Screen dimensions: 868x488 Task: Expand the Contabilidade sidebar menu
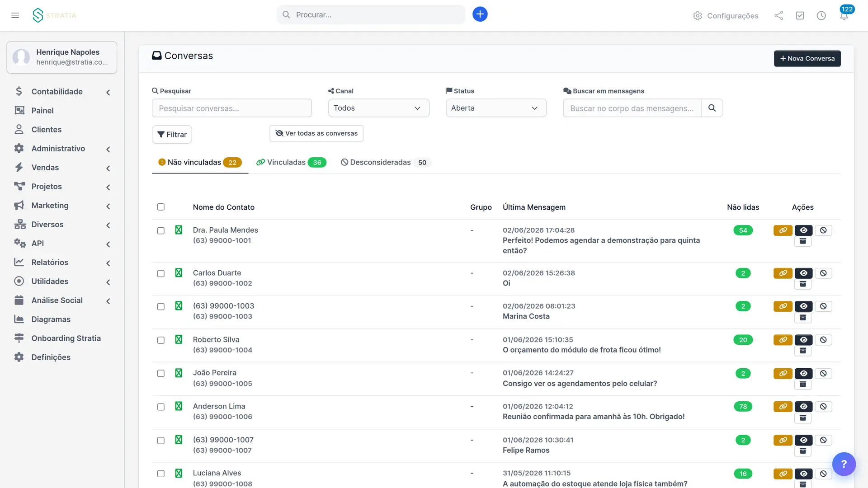coord(62,92)
